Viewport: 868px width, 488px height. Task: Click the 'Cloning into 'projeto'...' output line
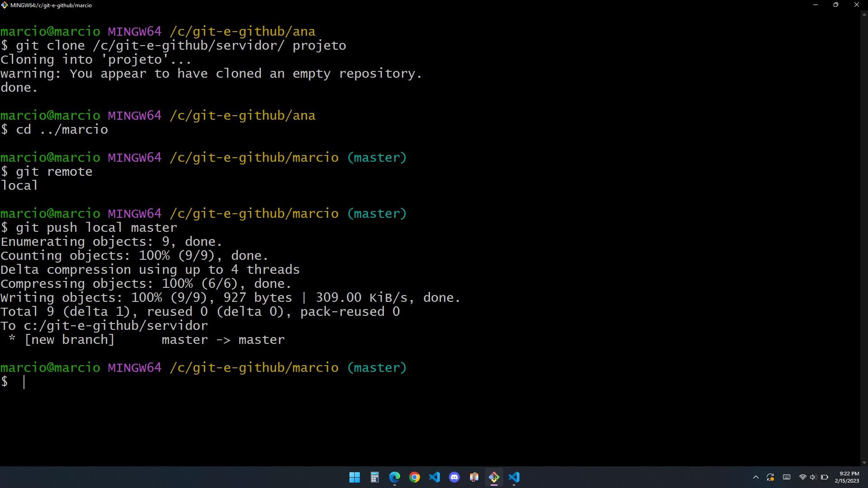point(96,60)
